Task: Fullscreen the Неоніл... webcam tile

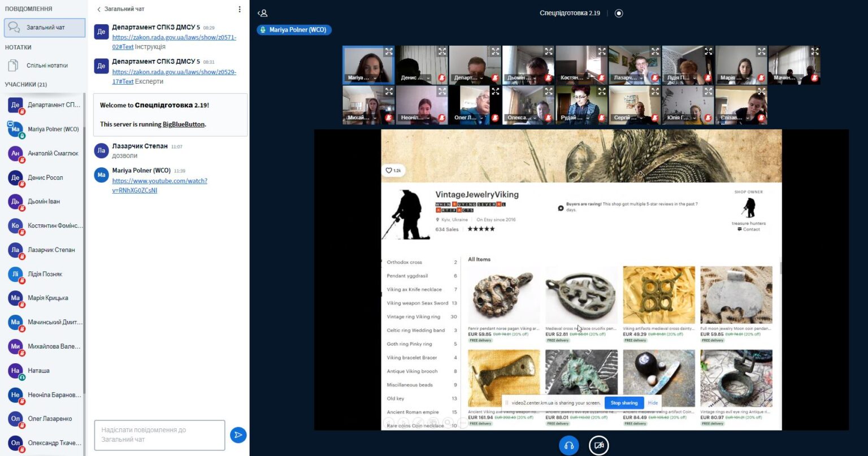Action: pos(442,91)
